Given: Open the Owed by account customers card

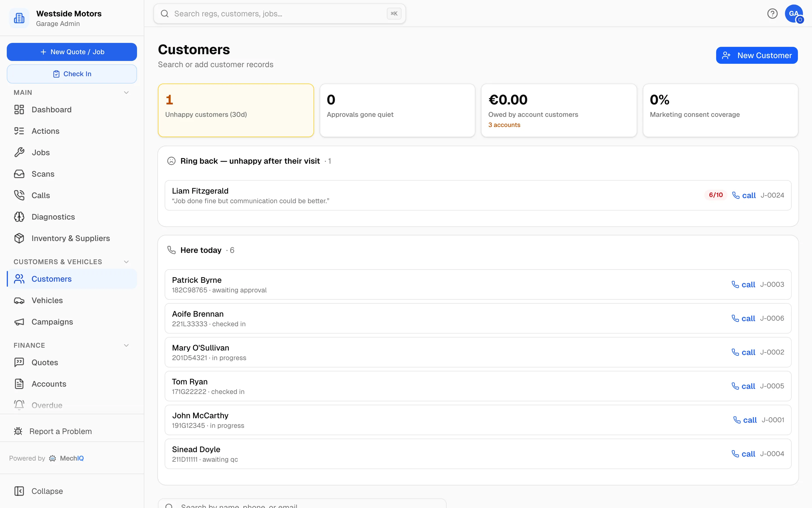Looking at the screenshot, I should click(559, 110).
